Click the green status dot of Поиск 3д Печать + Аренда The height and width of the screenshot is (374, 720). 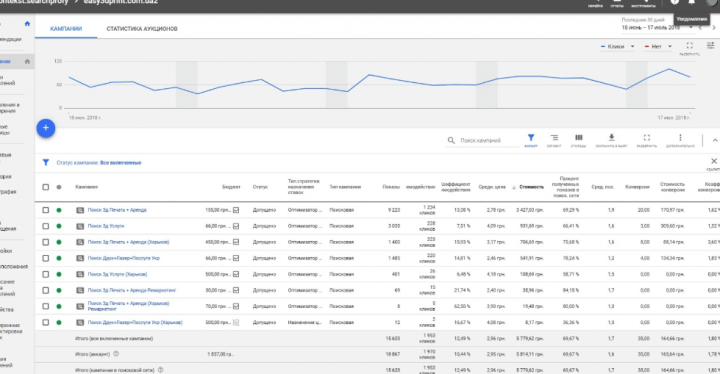pyautogui.click(x=59, y=210)
